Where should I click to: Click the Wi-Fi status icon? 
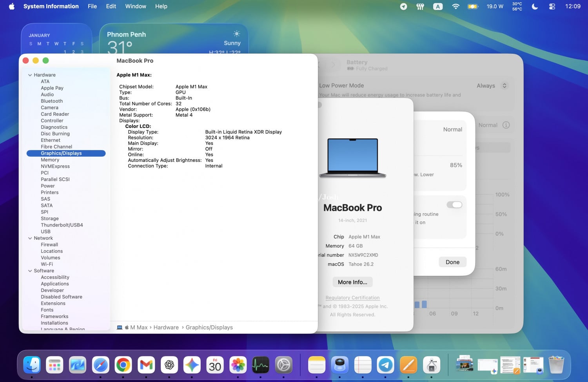456,6
